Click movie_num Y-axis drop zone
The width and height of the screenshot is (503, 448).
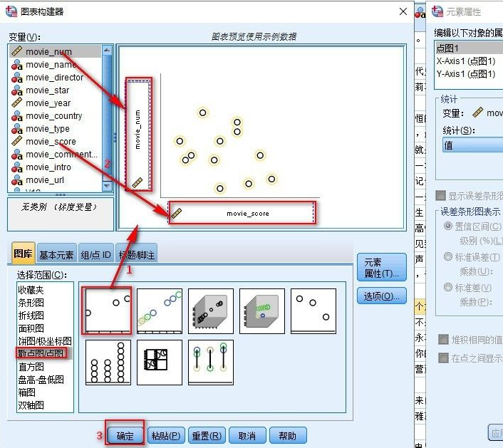point(139,134)
